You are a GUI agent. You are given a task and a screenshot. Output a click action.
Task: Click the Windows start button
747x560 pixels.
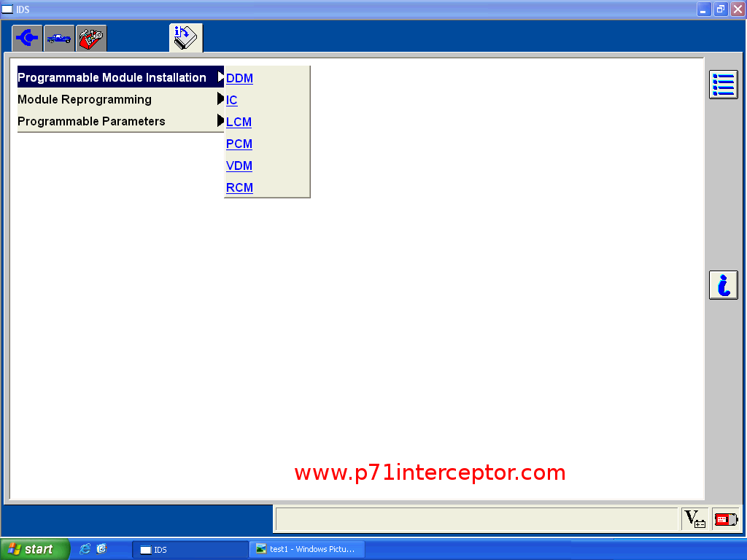pyautogui.click(x=35, y=549)
